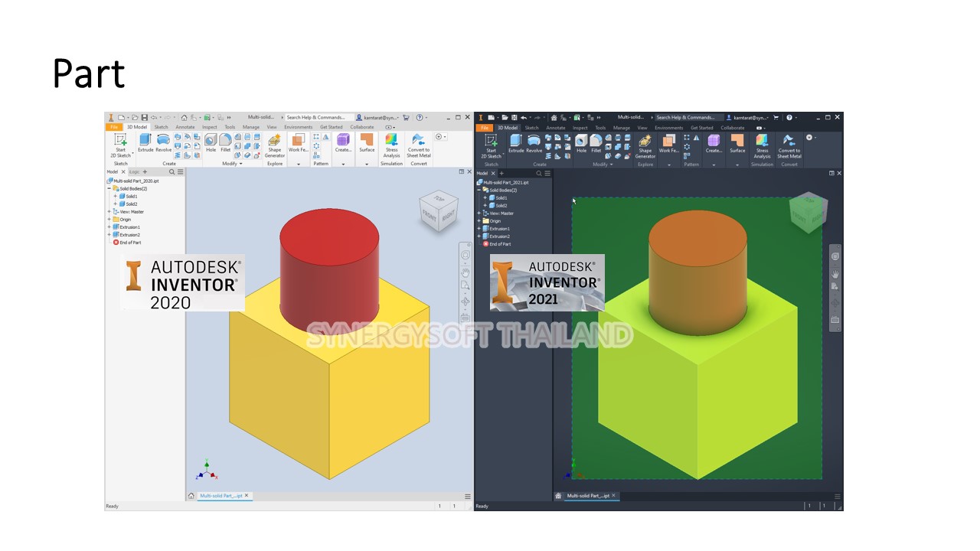Click Revolve tool in dark Inventor 2021 ribbon

click(534, 142)
